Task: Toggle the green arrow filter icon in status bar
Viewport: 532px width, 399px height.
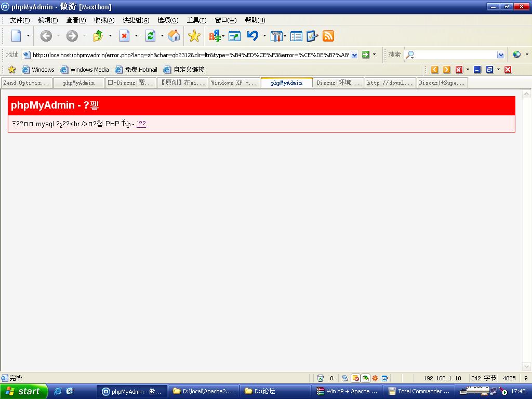Action: tap(365, 378)
